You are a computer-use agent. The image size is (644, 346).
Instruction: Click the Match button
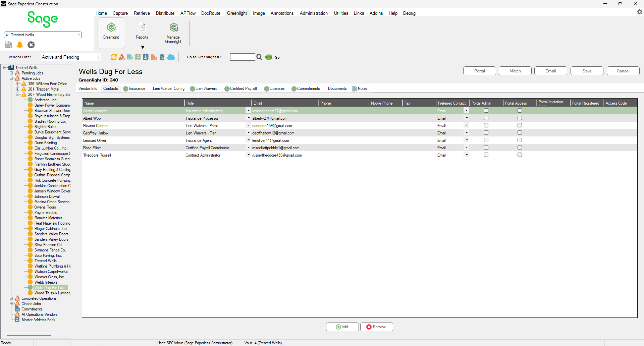tap(515, 71)
